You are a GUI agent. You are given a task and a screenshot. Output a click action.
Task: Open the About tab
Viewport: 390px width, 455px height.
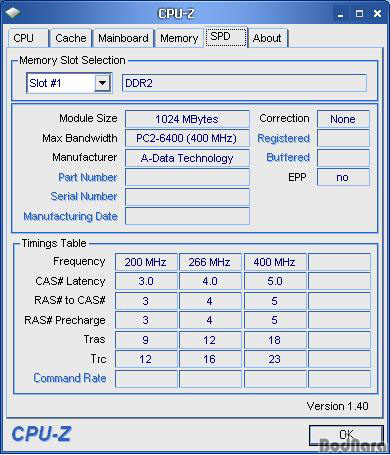coord(267,38)
